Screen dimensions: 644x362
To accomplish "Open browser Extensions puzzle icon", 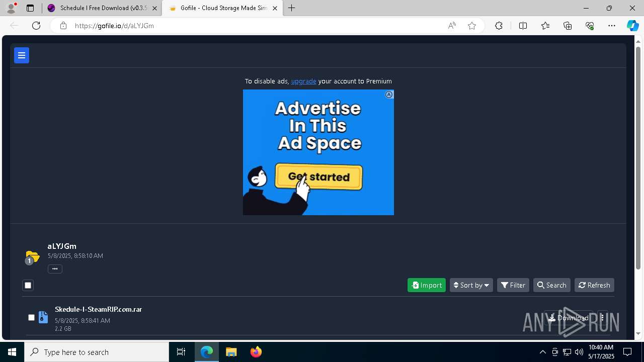I will point(499,26).
